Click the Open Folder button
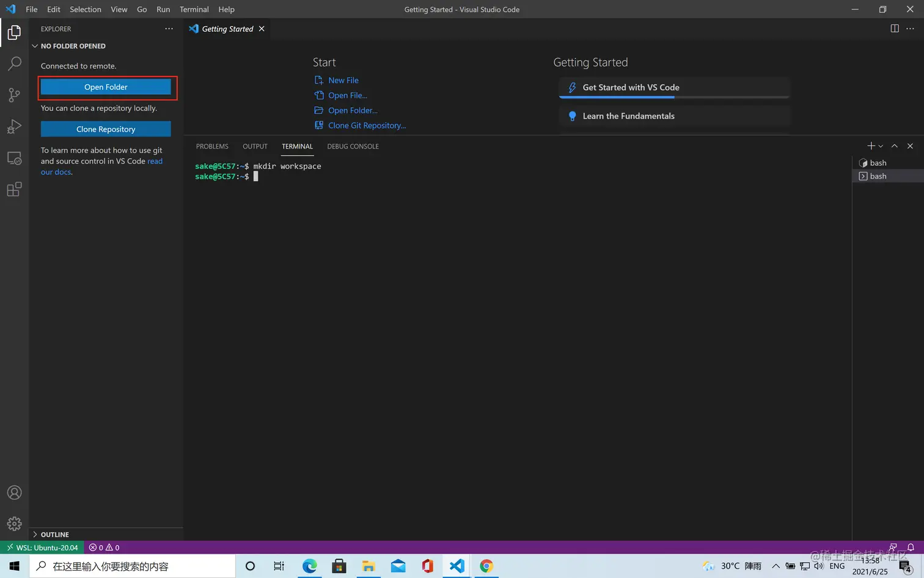This screenshot has width=924, height=578. coord(106,87)
